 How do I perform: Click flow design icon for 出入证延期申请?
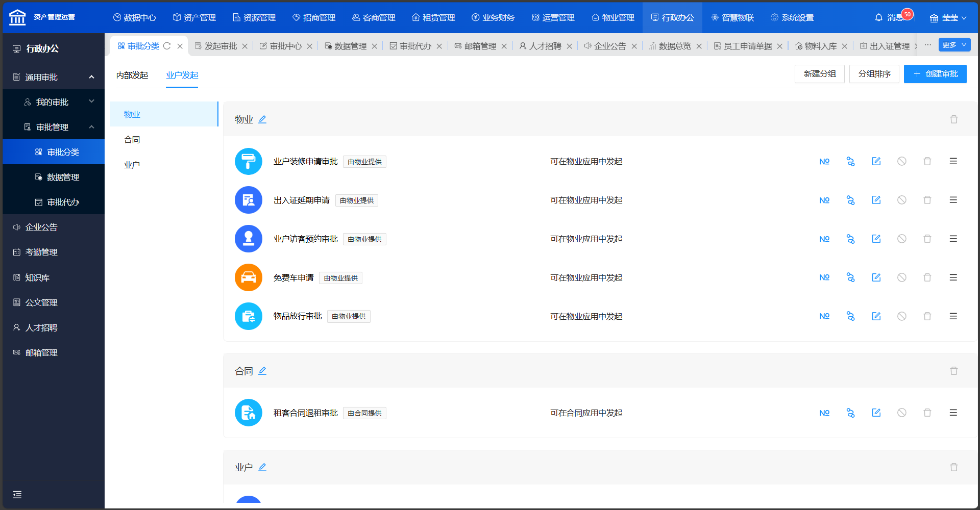click(x=850, y=200)
